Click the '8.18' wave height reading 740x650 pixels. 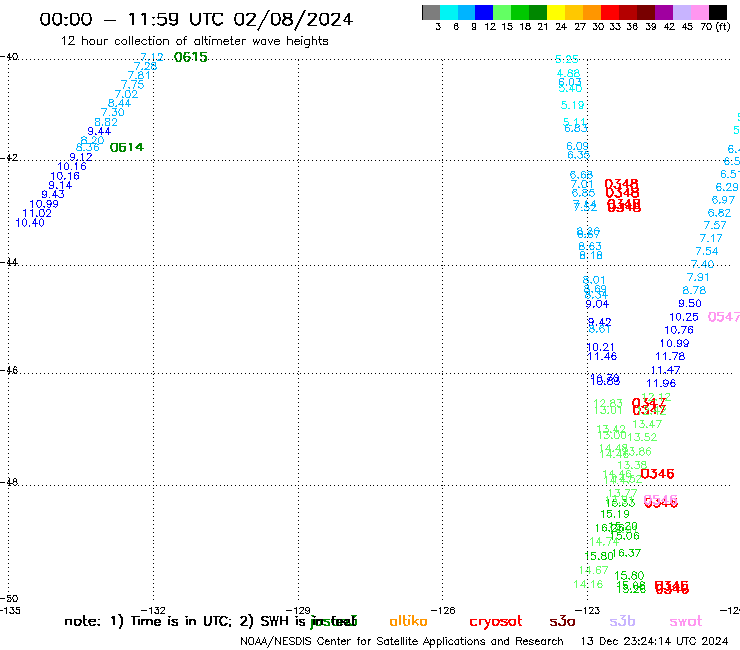[591, 255]
